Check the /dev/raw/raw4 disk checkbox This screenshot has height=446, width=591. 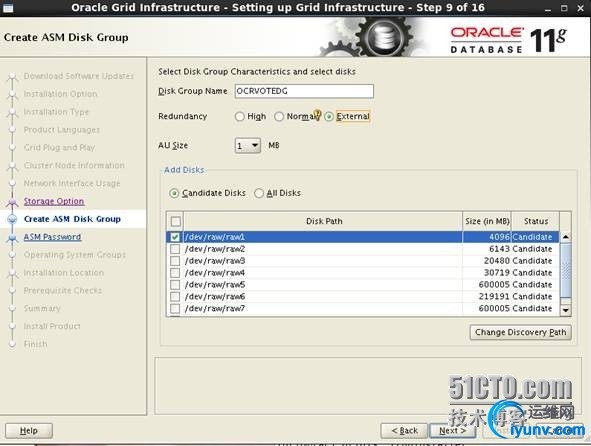coord(175,273)
